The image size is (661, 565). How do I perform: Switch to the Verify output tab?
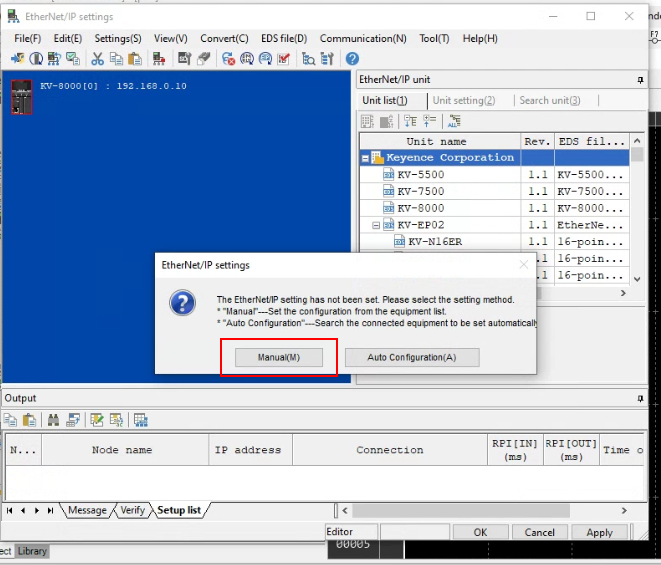pyautogui.click(x=133, y=510)
